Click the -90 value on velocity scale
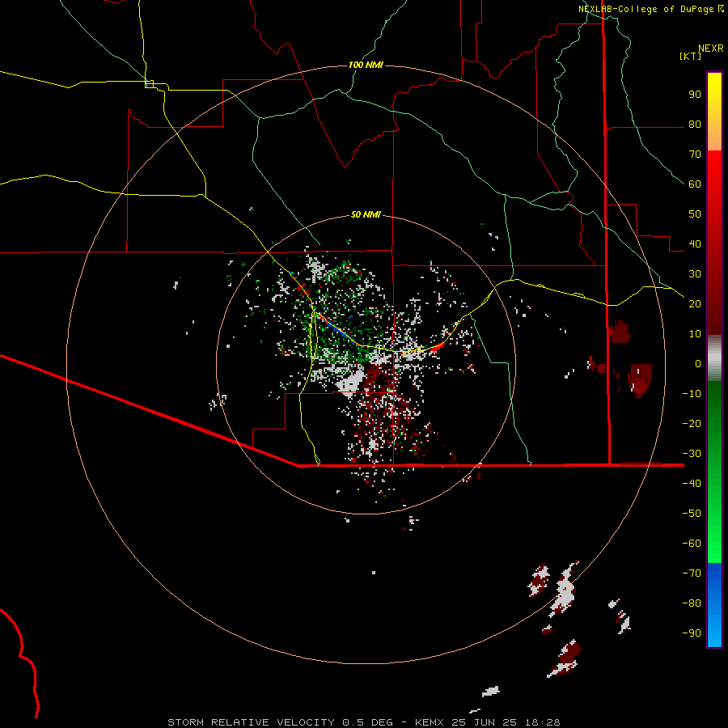728x728 pixels. [692, 633]
